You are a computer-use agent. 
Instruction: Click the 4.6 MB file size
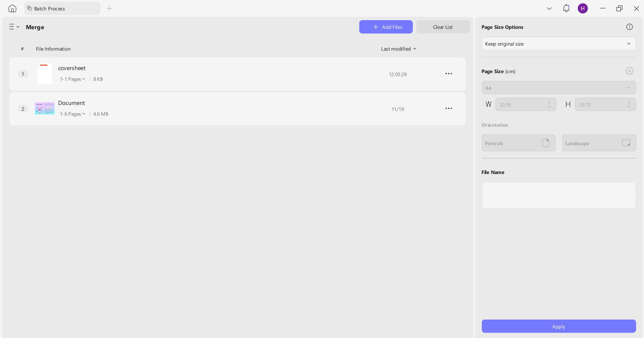[x=101, y=114]
